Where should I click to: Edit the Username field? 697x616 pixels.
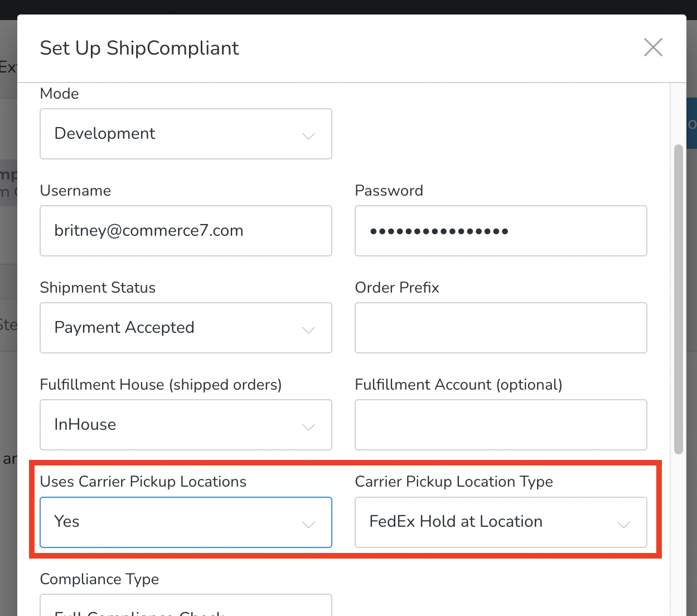coord(186,231)
